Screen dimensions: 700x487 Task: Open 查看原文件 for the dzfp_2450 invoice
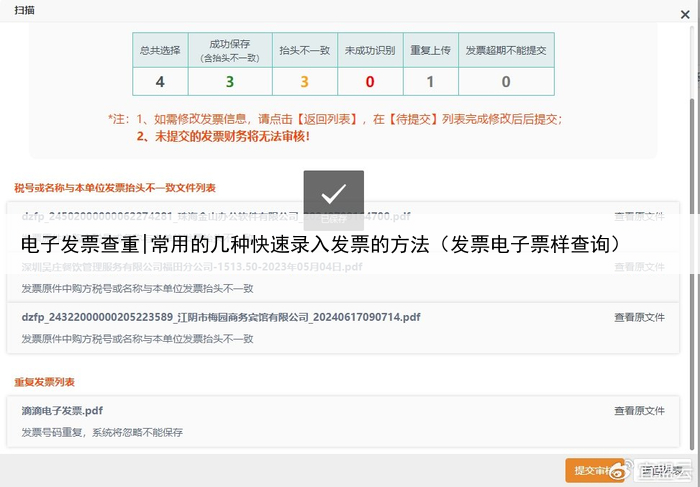[x=639, y=215]
